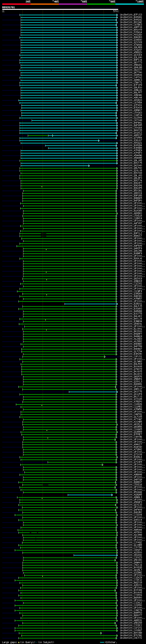Select the UniRef100_A9F5V5 label
This screenshot has height=644, width=146.
click(x=131, y=246)
